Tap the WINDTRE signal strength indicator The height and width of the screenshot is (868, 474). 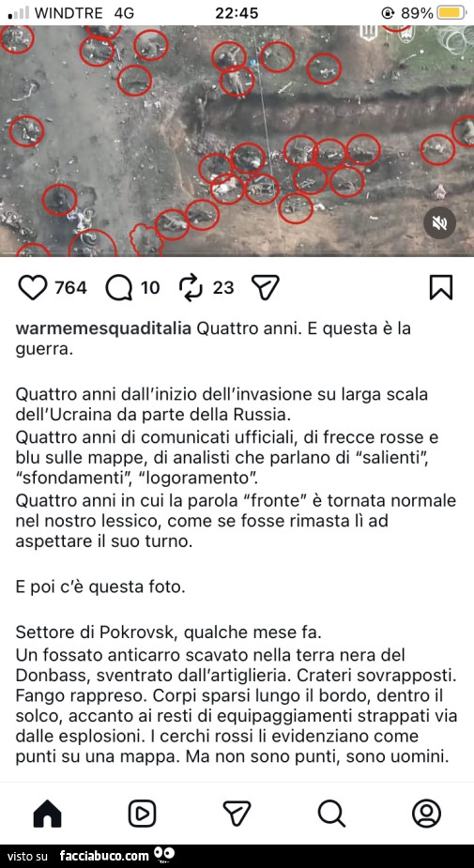pyautogui.click(x=18, y=13)
